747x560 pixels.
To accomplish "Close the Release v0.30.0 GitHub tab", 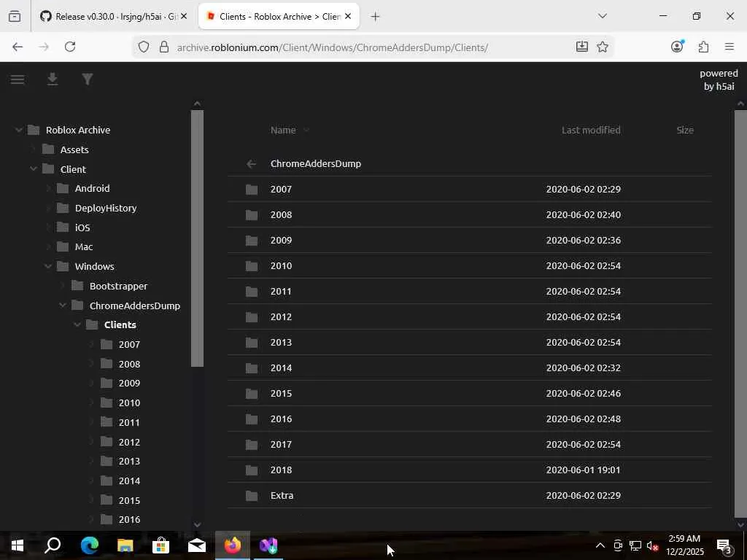I will pyautogui.click(x=184, y=17).
